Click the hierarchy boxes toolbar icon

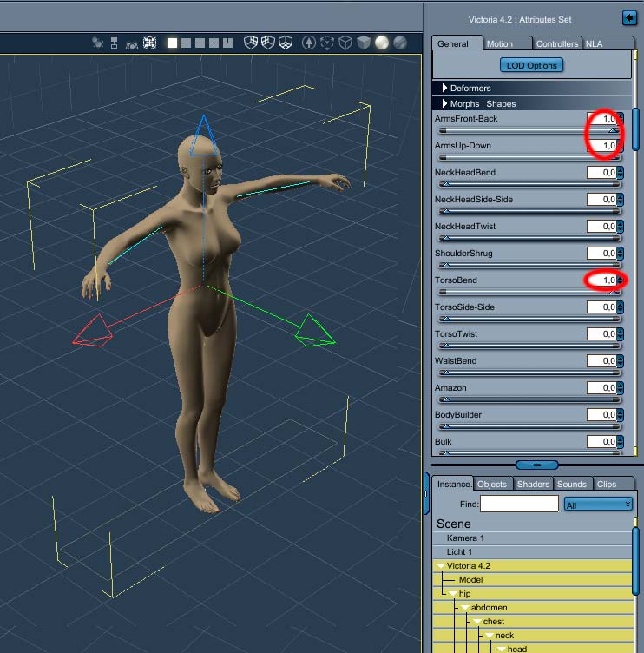point(114,43)
